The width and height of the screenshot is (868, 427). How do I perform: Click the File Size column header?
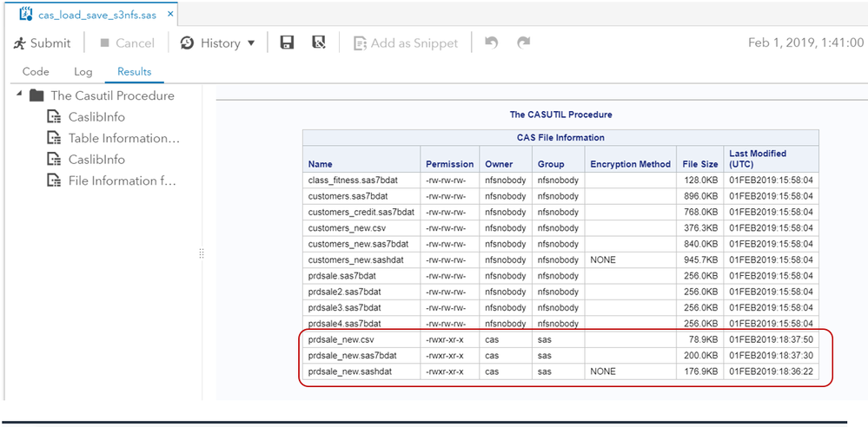pos(699,164)
